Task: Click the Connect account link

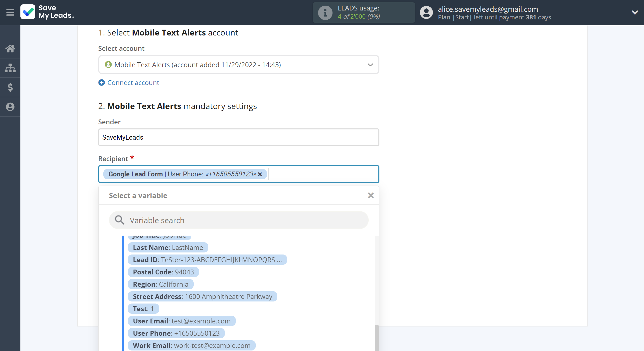Action: pos(133,82)
